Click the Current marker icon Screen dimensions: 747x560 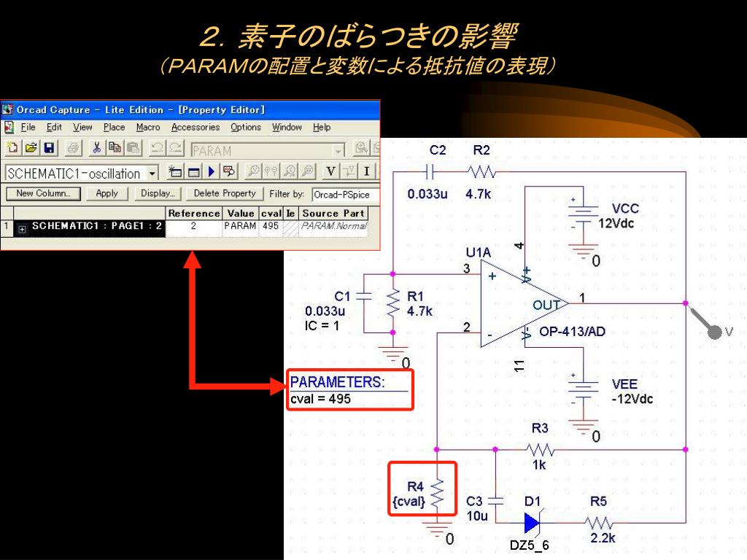(x=289, y=171)
